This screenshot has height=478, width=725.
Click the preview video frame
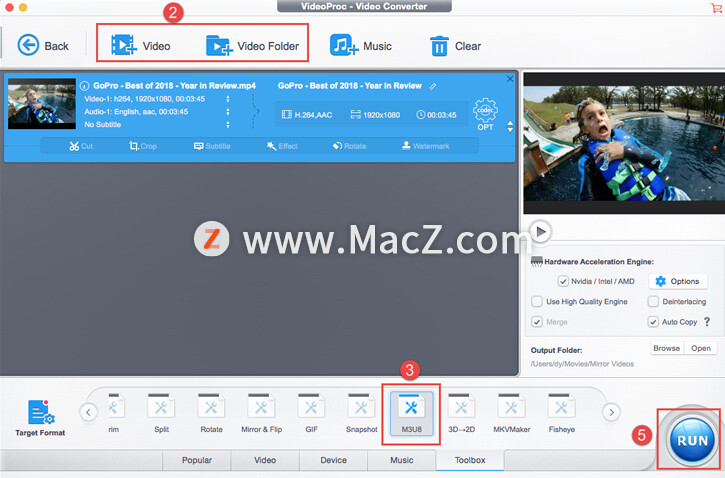pyautogui.click(x=624, y=143)
